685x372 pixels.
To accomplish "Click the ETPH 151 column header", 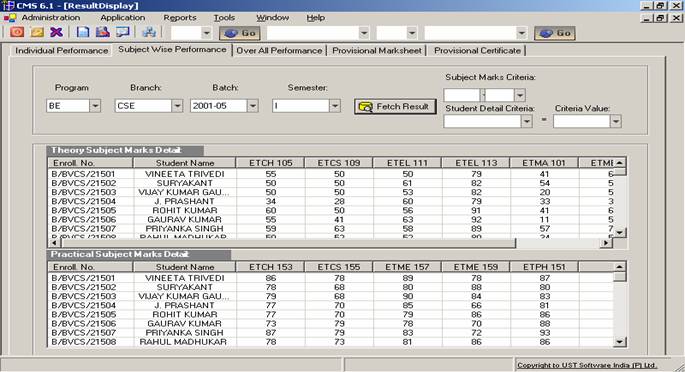I will [544, 267].
